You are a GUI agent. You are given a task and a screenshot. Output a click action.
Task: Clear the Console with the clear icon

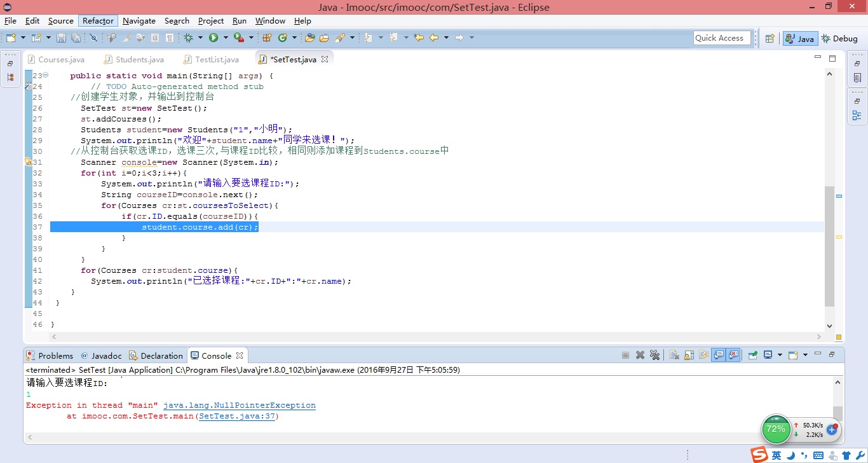point(675,355)
